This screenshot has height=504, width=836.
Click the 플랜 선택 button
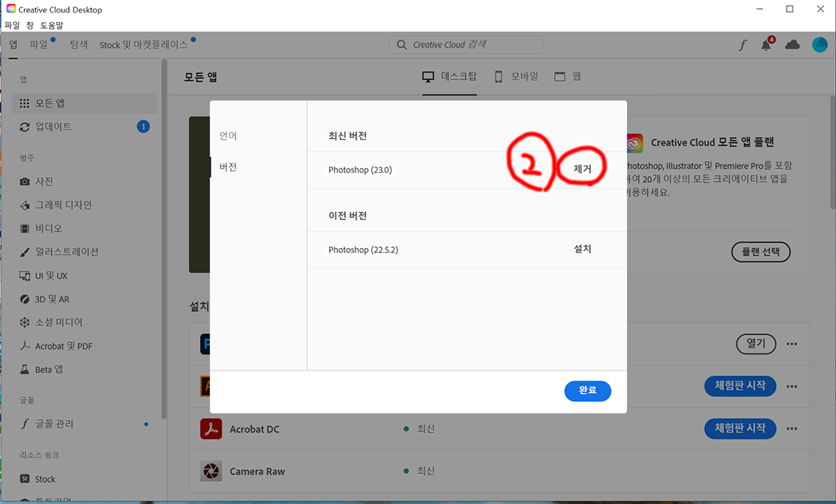[761, 252]
